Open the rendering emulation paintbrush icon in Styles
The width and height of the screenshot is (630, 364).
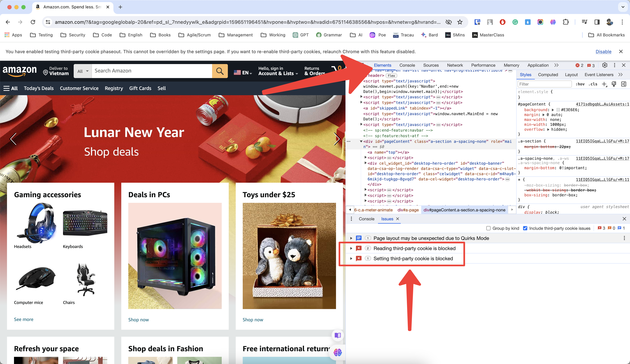tap(614, 84)
